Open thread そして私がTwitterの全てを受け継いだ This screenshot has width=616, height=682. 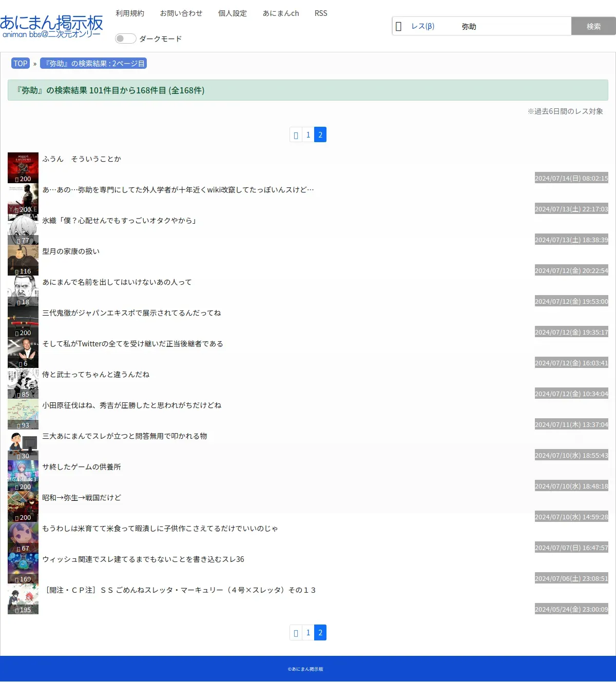point(132,344)
